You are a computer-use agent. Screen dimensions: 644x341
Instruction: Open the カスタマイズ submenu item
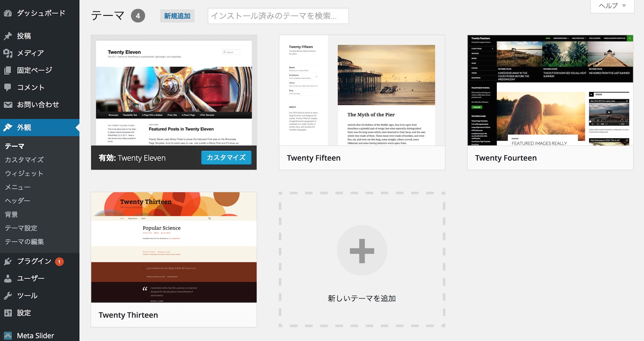[x=24, y=160]
